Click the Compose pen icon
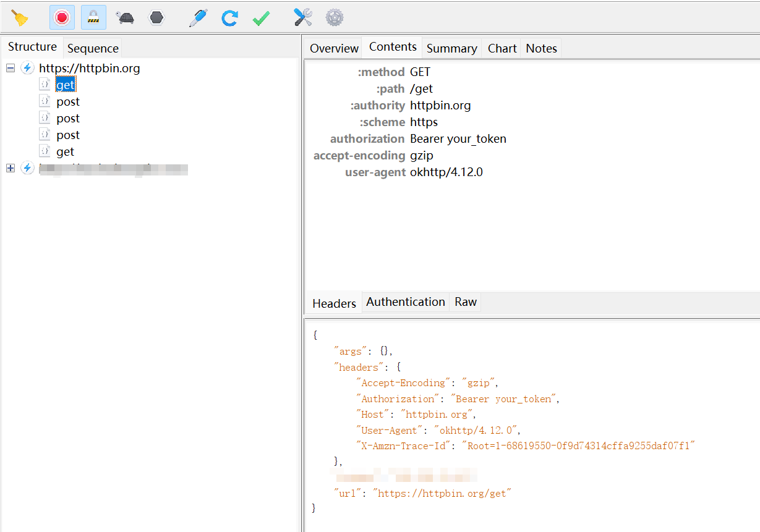 (x=198, y=17)
